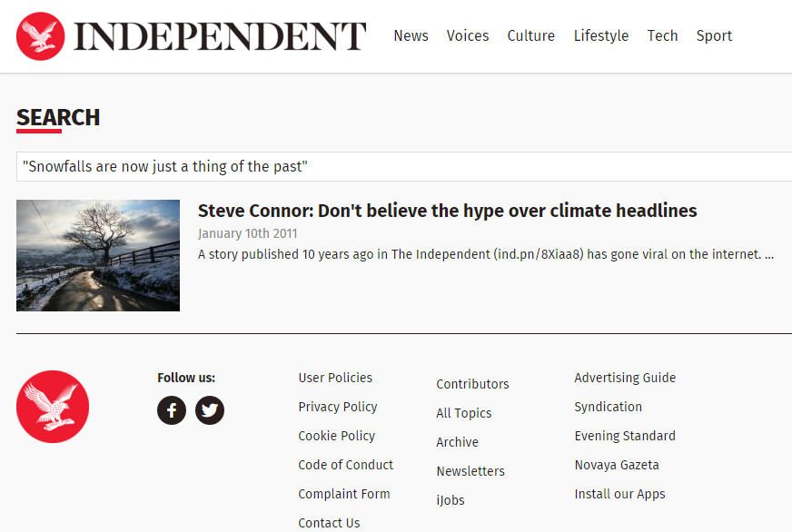Viewport: 792px width, 532px height.
Task: Open the Evening Standard link
Action: click(625, 436)
